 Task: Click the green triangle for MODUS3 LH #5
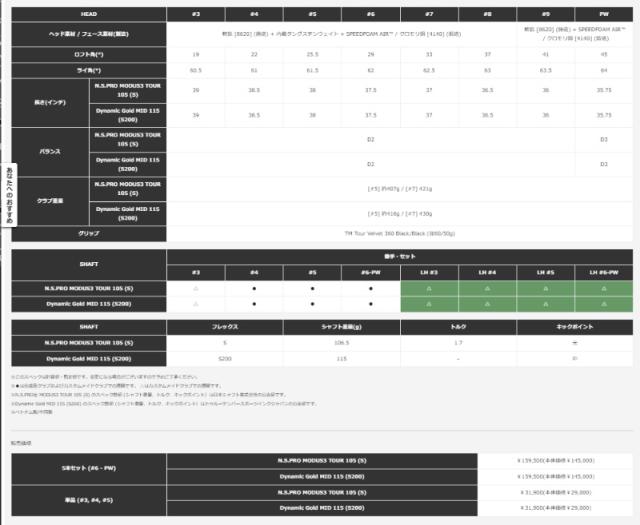click(546, 287)
